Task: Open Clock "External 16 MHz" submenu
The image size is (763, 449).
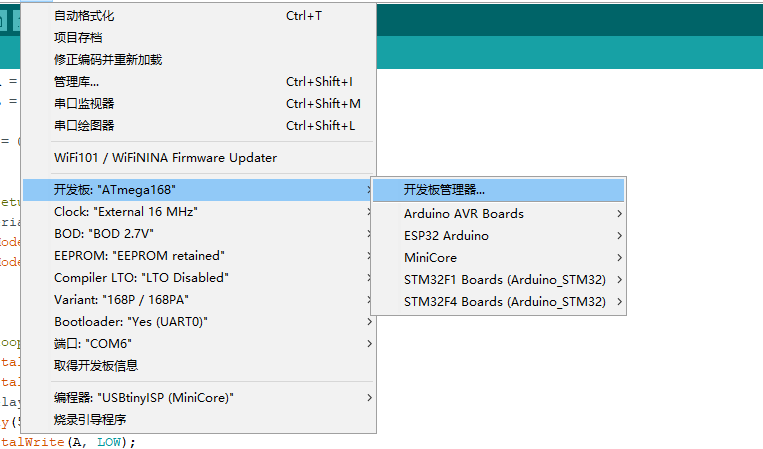Action: 126,212
